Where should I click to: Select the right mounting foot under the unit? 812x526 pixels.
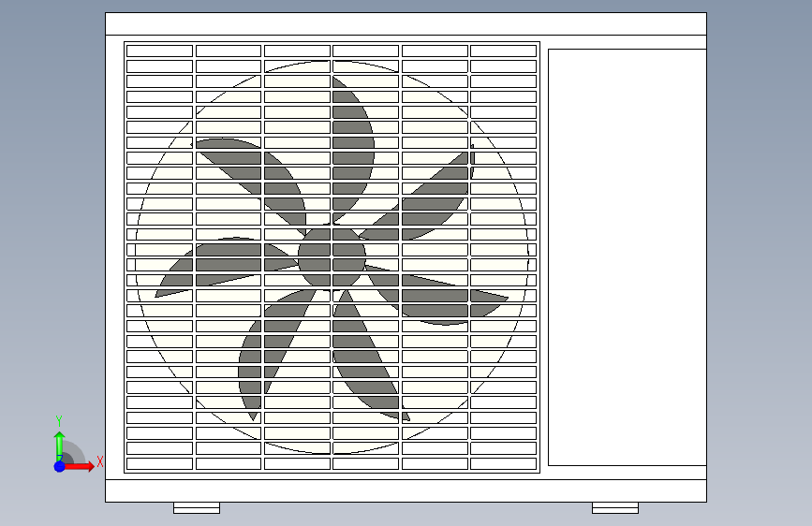point(615,508)
